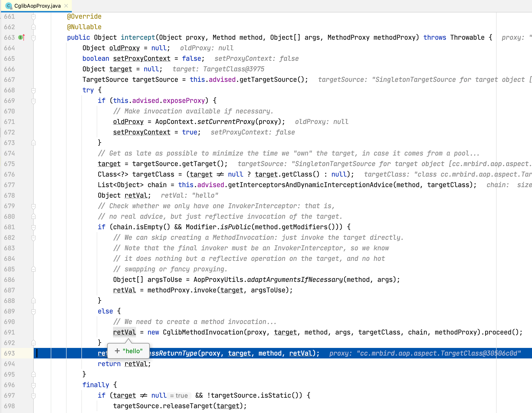Toggle the @Override annotation fold on line 661
The image size is (532, 413).
click(x=34, y=17)
